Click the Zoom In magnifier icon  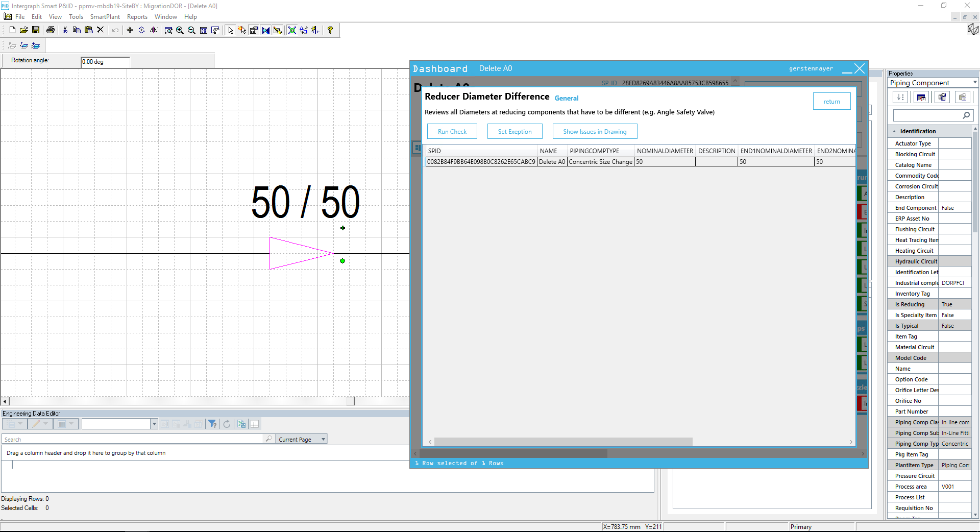(x=180, y=30)
